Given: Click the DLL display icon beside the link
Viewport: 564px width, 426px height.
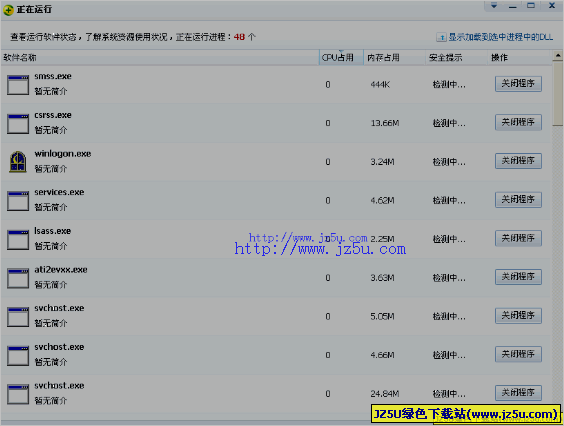Looking at the screenshot, I should point(441,37).
